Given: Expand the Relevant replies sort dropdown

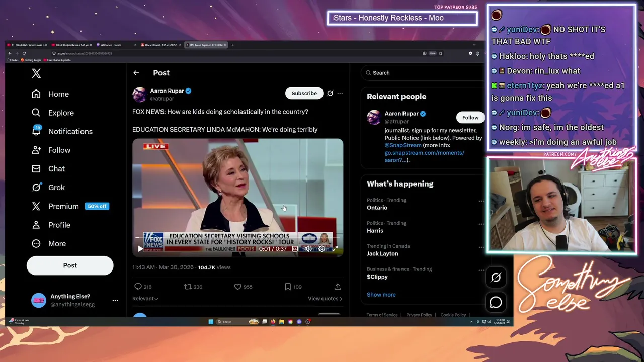Looking at the screenshot, I should 145,299.
